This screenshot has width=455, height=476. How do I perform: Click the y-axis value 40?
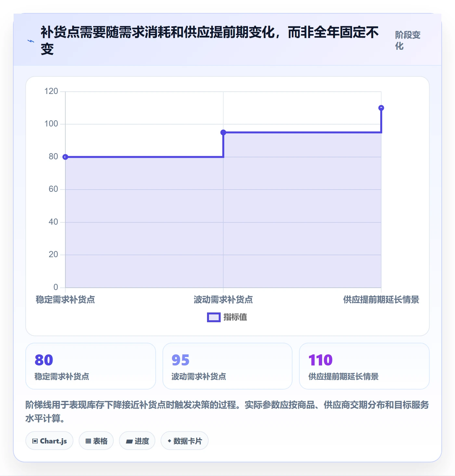coord(53,222)
